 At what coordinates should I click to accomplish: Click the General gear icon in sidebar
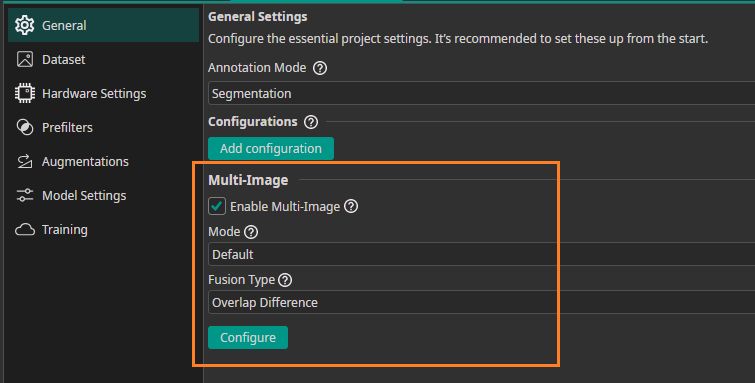click(25, 25)
